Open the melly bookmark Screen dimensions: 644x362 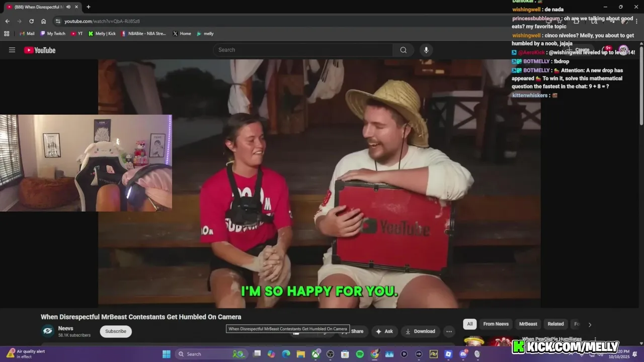click(205, 34)
